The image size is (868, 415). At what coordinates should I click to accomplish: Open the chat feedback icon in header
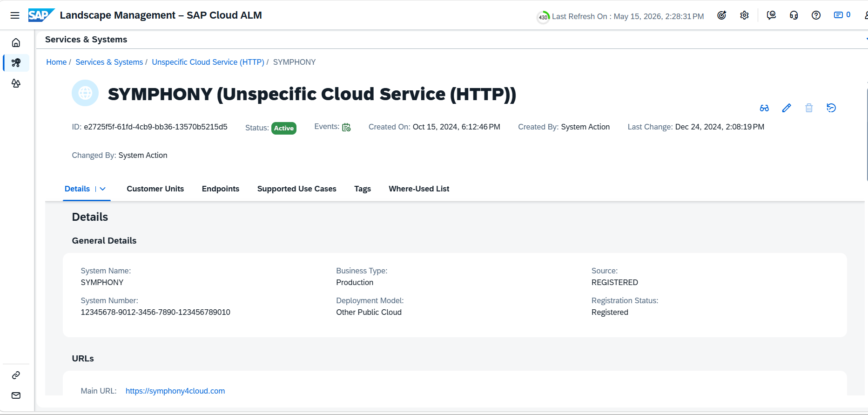click(771, 15)
